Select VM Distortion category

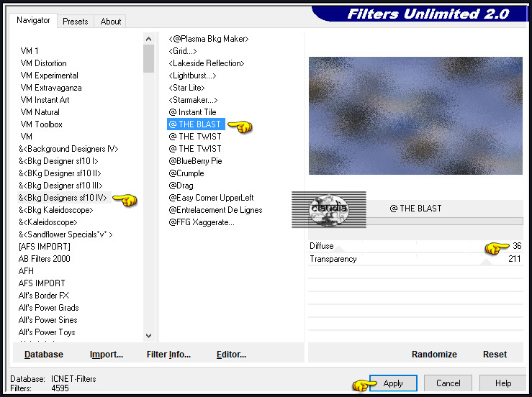[x=43, y=63]
